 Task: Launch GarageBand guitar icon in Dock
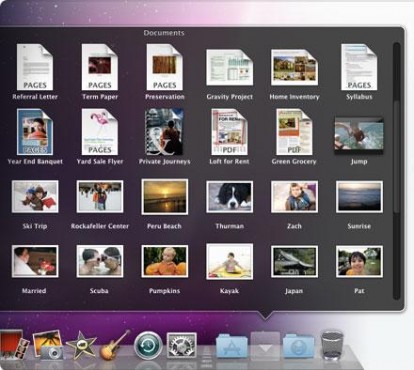(x=115, y=345)
